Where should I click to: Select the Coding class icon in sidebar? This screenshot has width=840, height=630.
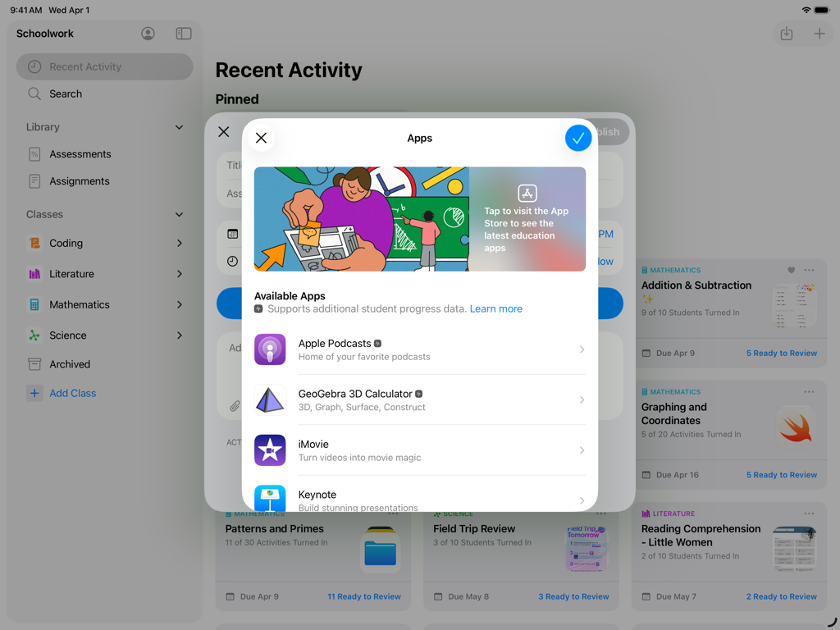pyautogui.click(x=34, y=243)
